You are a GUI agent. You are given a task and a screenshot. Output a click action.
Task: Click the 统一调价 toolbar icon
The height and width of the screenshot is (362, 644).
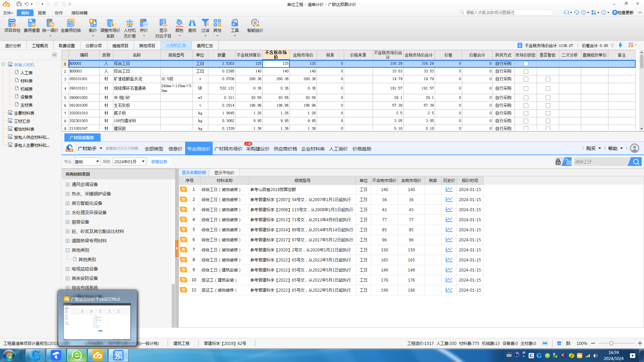[x=50, y=26]
